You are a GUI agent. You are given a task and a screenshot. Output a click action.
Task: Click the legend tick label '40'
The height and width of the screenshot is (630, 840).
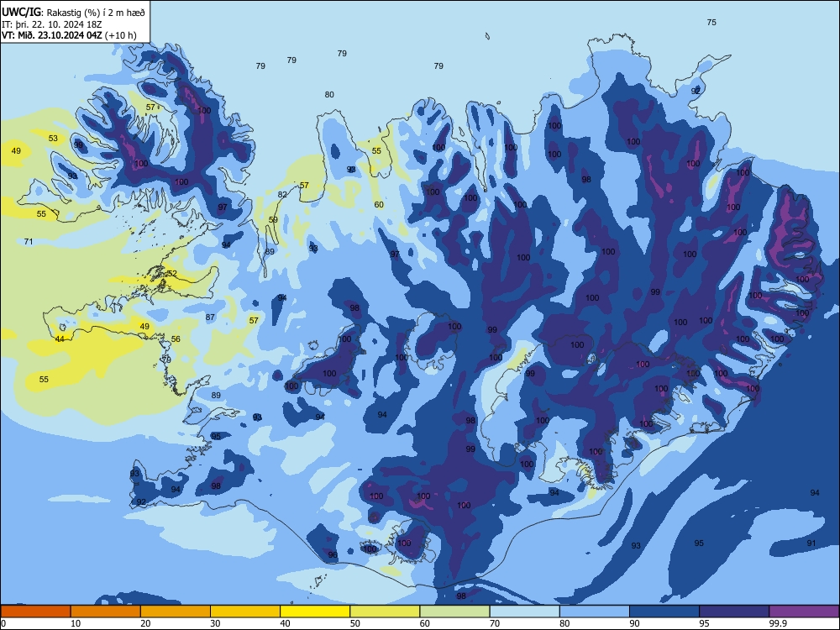[285, 623]
